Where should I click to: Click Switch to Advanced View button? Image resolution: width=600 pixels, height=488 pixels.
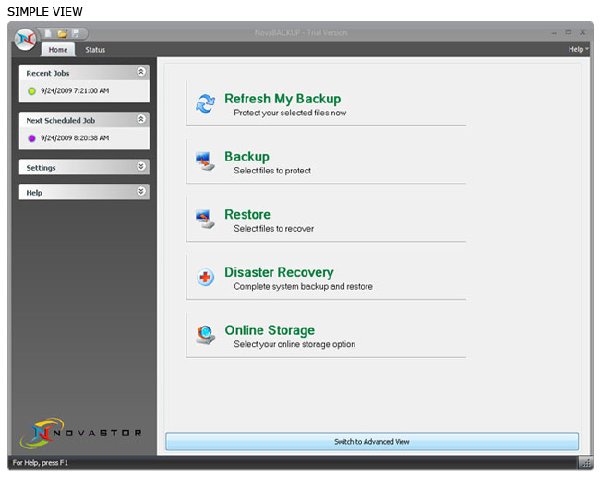tap(372, 442)
